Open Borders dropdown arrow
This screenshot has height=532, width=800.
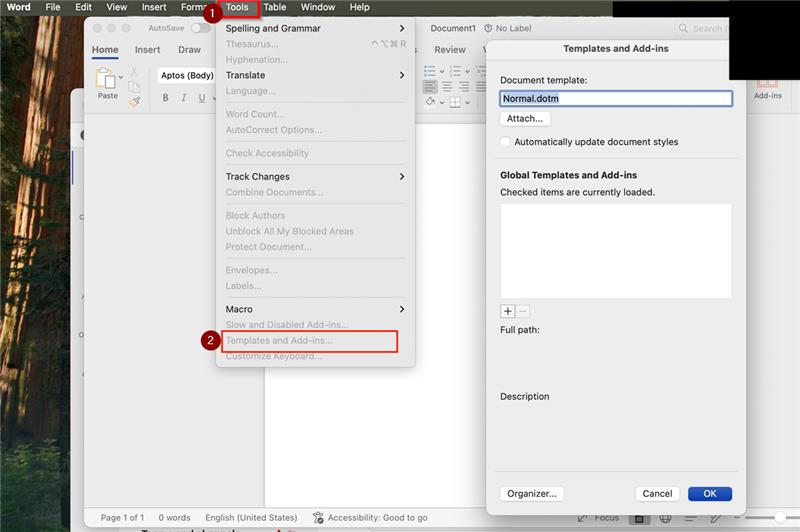tap(467, 103)
